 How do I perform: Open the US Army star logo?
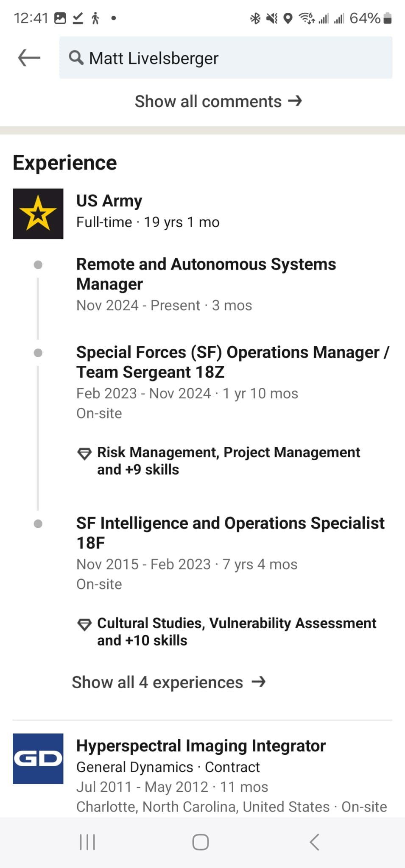point(38,214)
